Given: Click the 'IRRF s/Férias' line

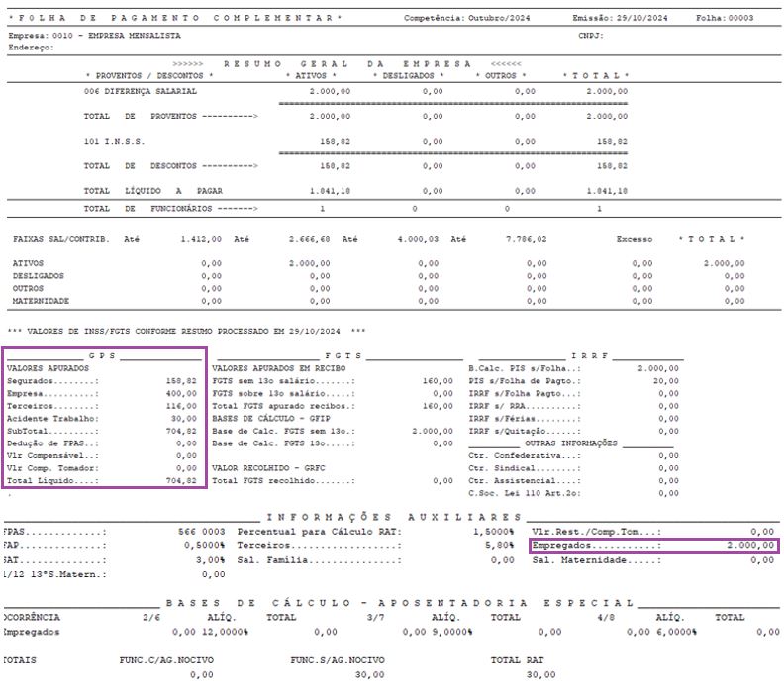Looking at the screenshot, I should coord(573,419).
